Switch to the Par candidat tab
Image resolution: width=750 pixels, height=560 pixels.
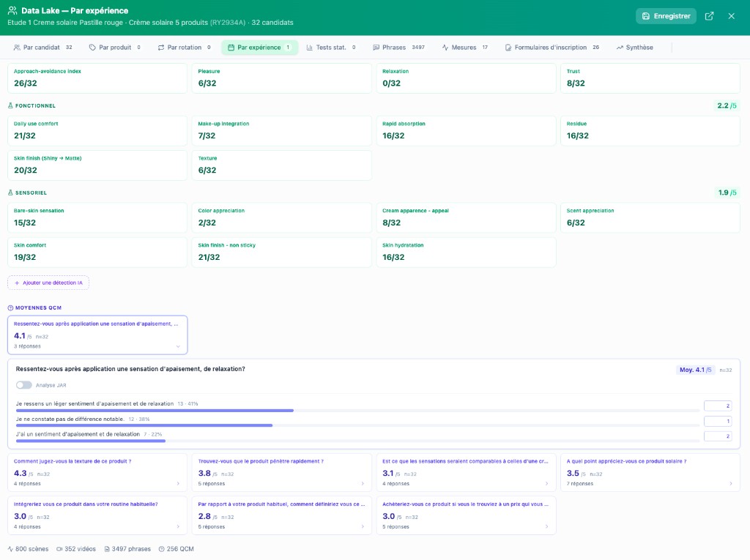pos(43,48)
